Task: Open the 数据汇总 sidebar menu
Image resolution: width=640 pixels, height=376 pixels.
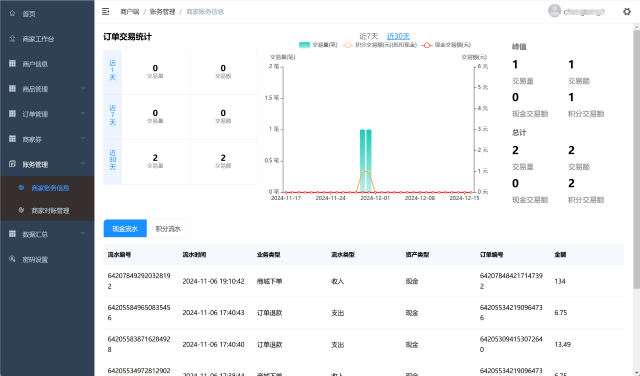Action: [x=47, y=234]
